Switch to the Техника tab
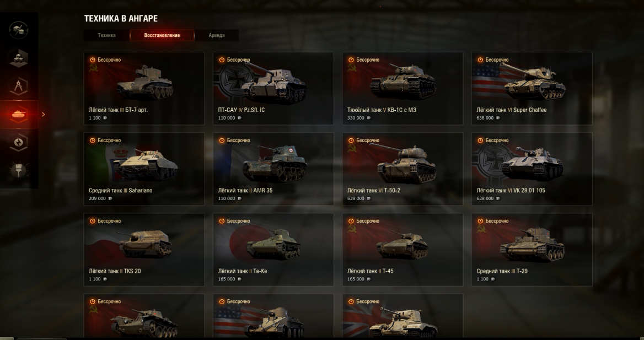644x340 pixels. tap(106, 35)
